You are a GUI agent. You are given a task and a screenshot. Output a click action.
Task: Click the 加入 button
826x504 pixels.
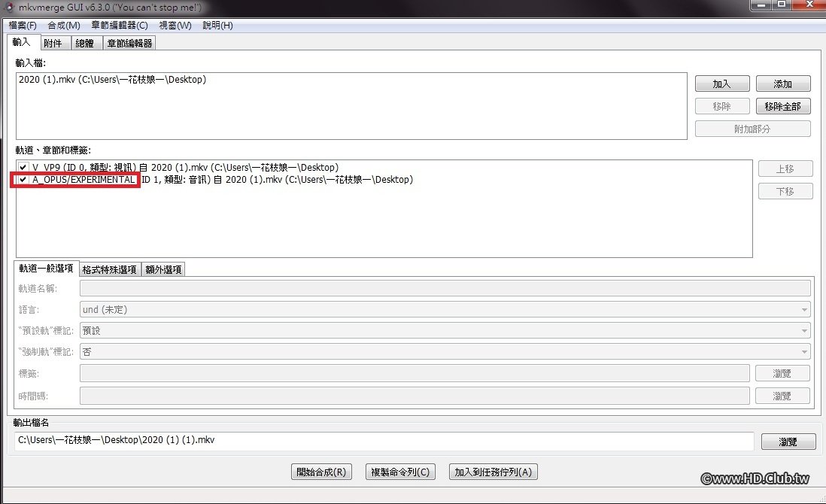click(721, 83)
